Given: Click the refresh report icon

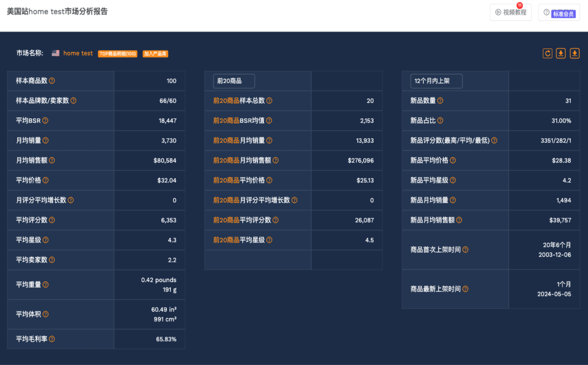Looking at the screenshot, I should pos(547,53).
